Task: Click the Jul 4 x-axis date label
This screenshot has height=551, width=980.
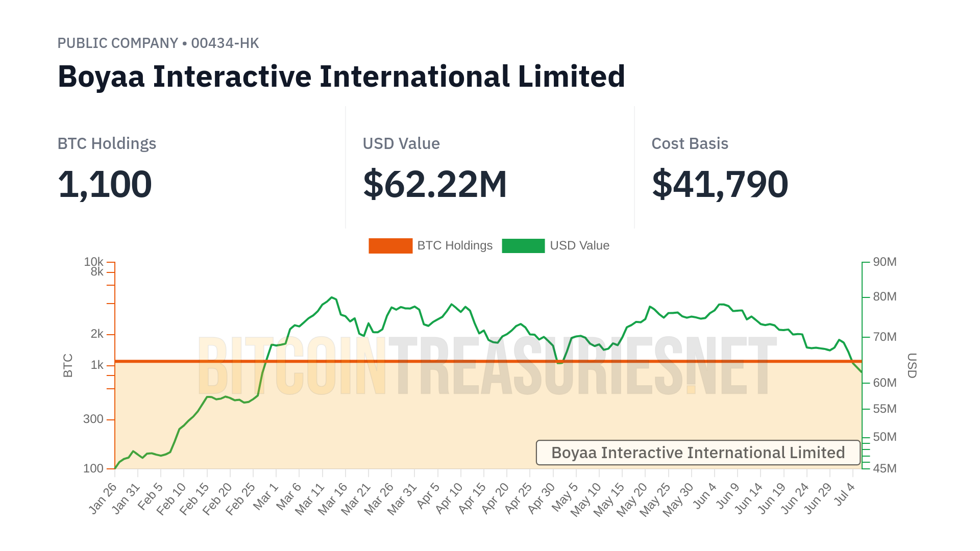Action: pos(845,494)
